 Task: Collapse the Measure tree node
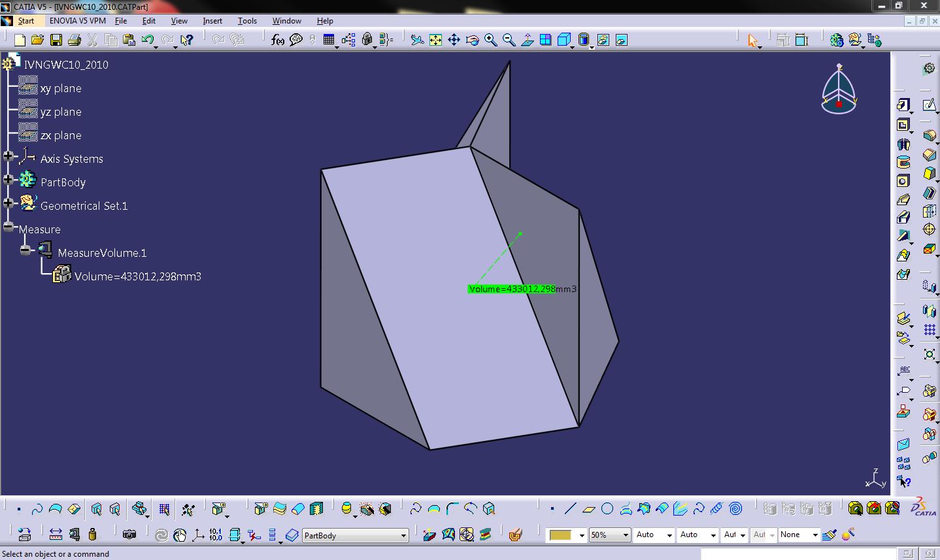pos(8,227)
